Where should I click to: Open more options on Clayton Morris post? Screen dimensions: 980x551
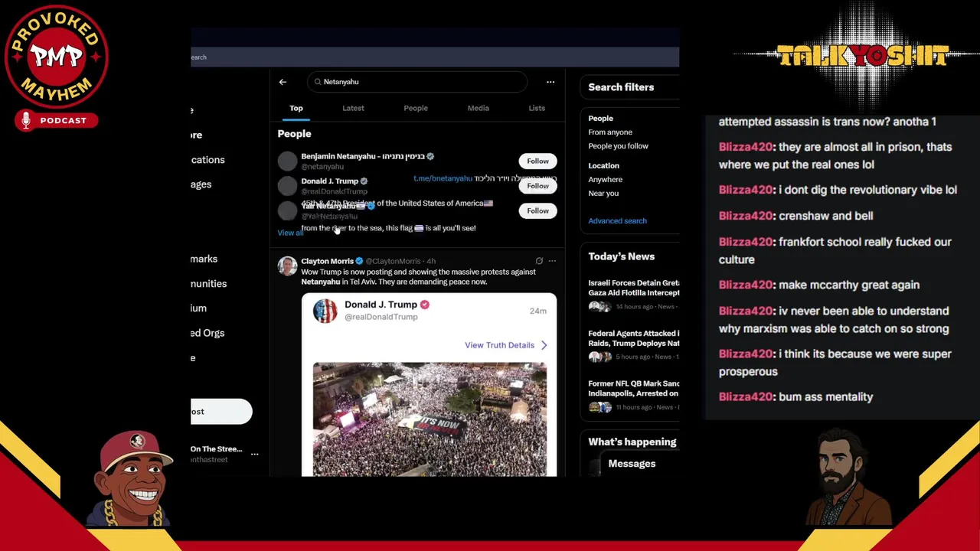pyautogui.click(x=552, y=261)
